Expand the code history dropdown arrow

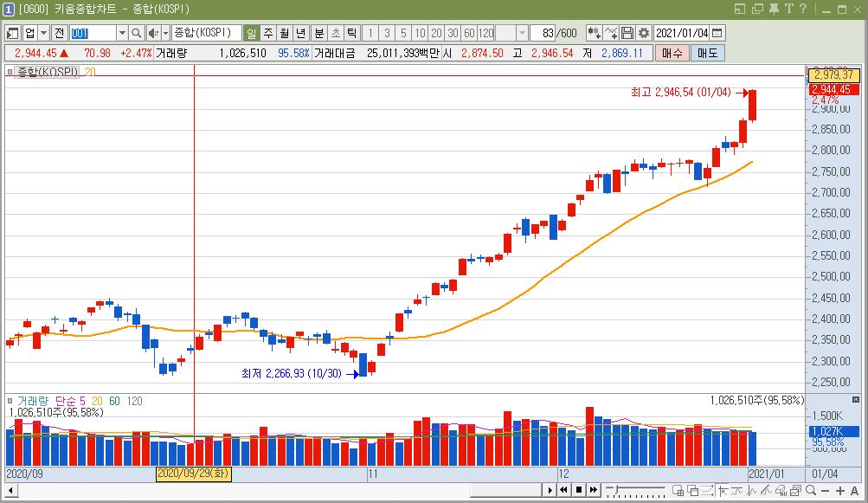[x=122, y=33]
